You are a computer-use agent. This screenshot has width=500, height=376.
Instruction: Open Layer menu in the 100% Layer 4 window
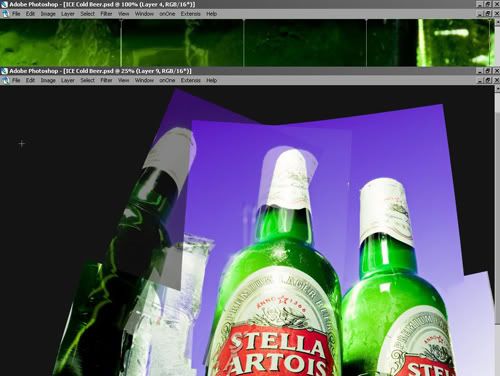click(x=68, y=14)
